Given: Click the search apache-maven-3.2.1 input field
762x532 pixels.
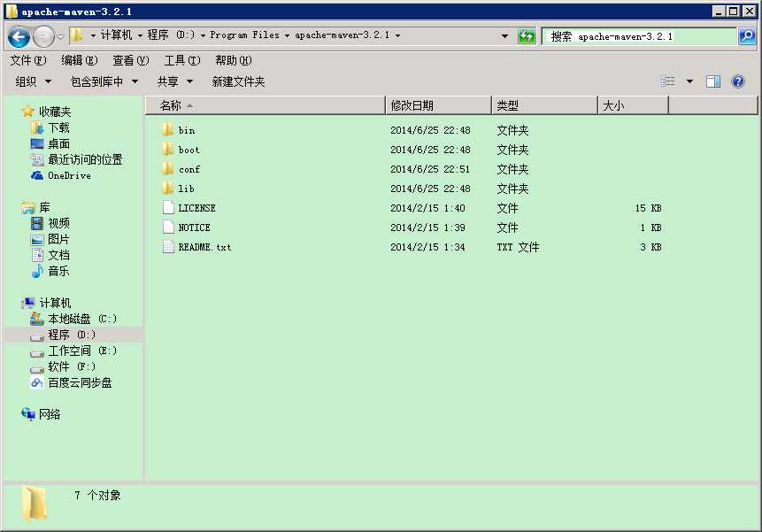Looking at the screenshot, I should pyautogui.click(x=639, y=36).
